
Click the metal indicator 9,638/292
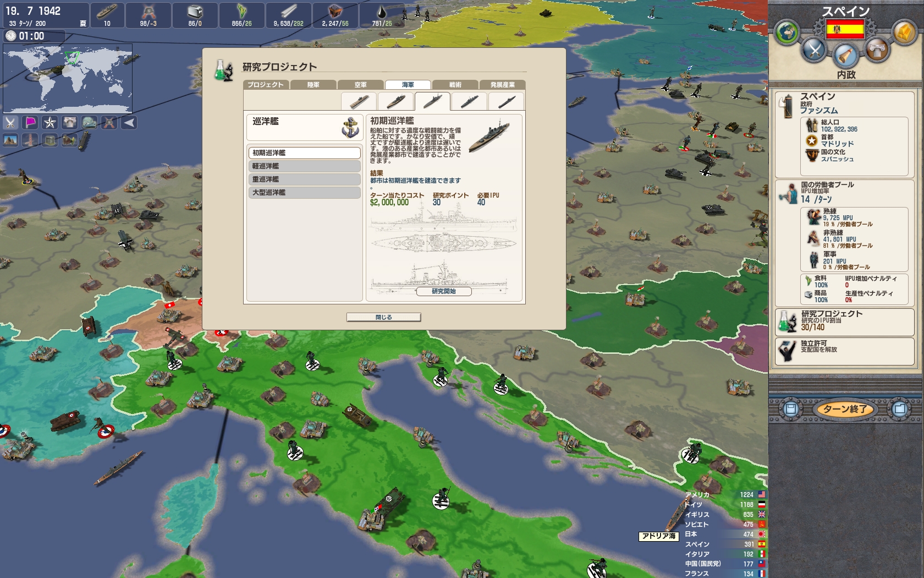pyautogui.click(x=289, y=15)
